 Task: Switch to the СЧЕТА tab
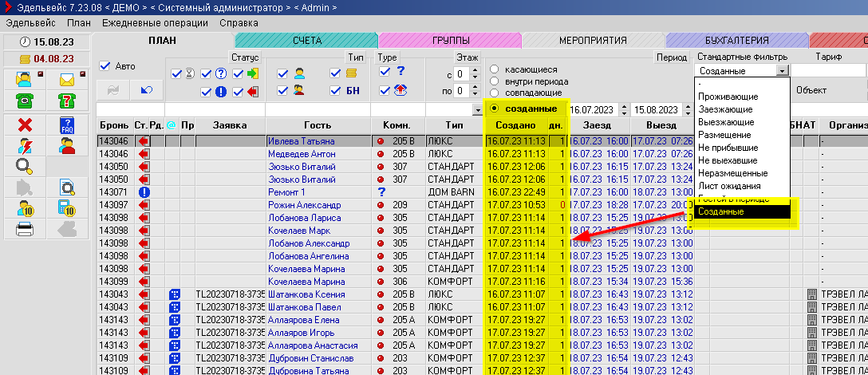pos(306,40)
